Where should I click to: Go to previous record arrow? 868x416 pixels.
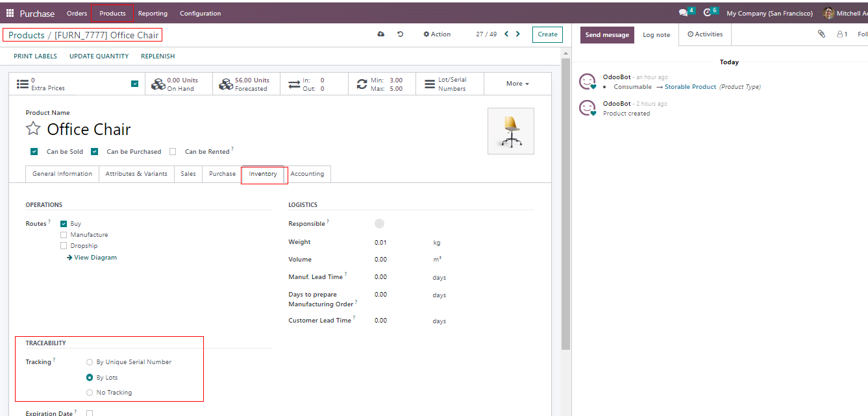tap(506, 34)
